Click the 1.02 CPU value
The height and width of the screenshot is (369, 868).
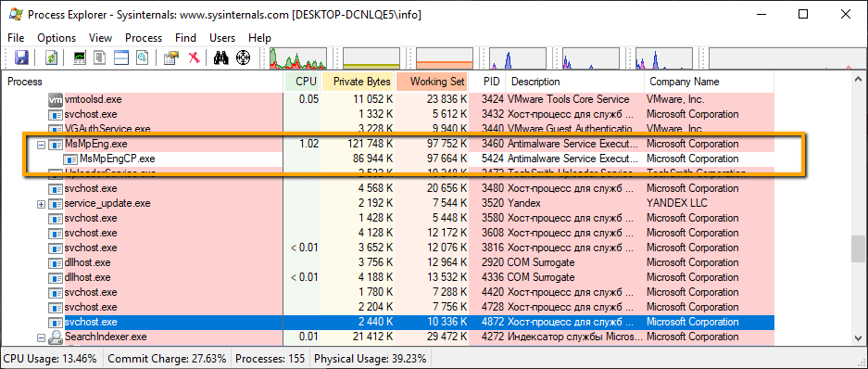click(308, 144)
